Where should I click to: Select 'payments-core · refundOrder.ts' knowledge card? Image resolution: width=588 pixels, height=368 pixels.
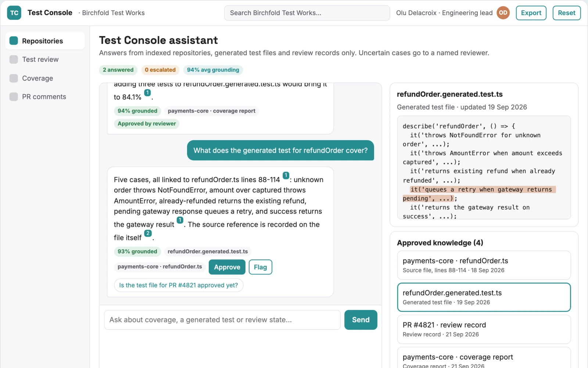click(484, 265)
